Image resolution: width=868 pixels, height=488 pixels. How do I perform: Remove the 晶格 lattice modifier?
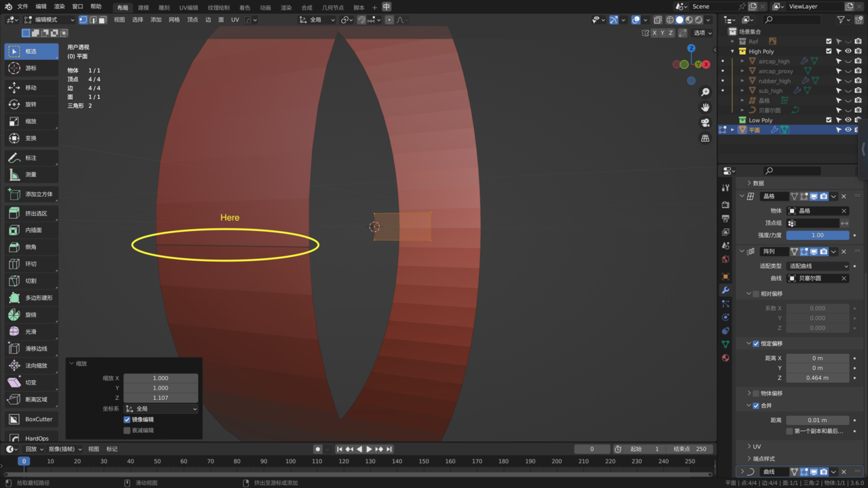[x=844, y=197]
